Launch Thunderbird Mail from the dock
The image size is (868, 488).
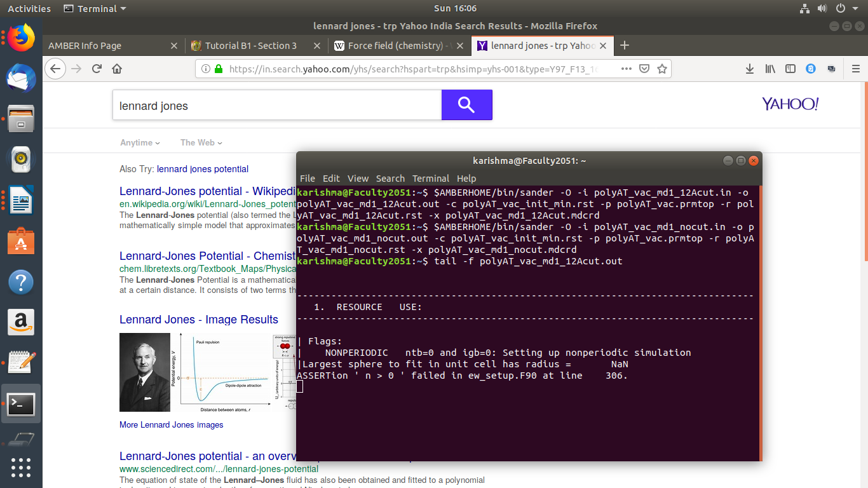pos(20,79)
